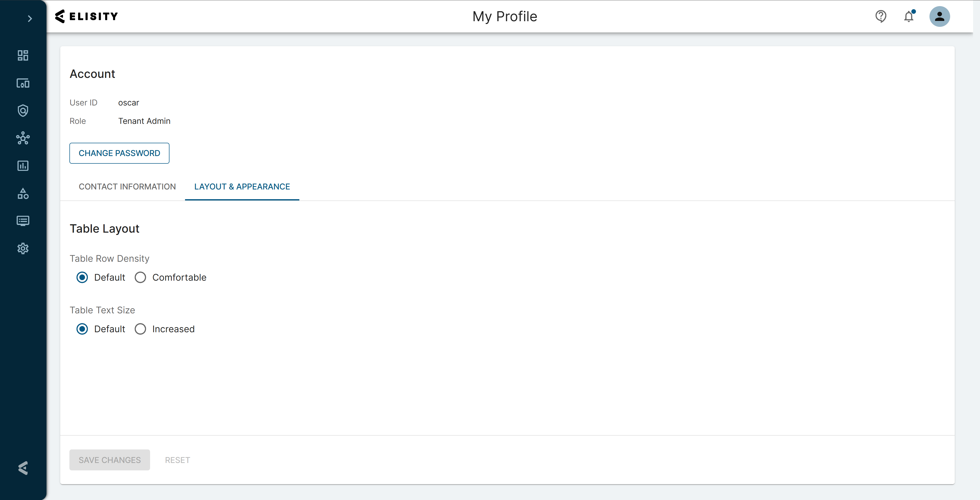Screen dimensions: 980x500
Task: Open the notifications bell
Action: click(909, 16)
